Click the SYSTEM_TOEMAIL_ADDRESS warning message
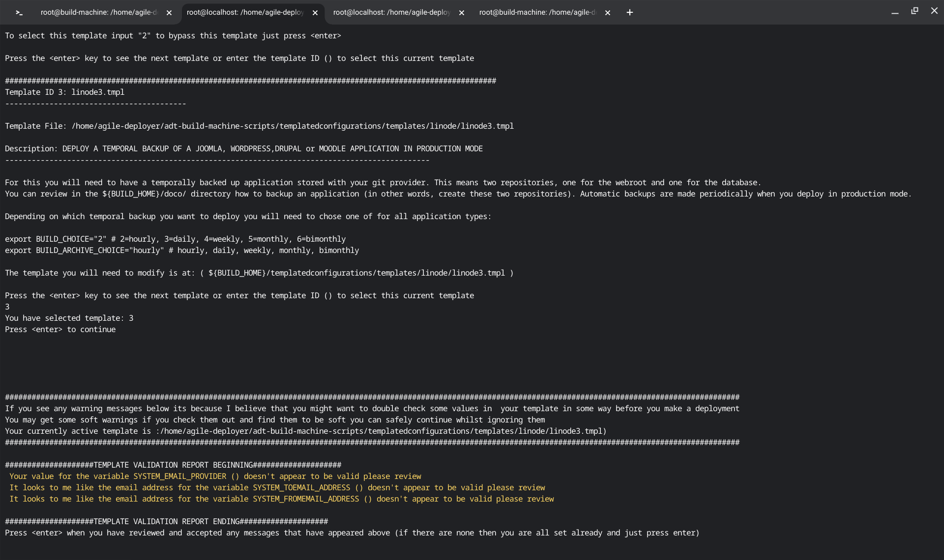 point(277,488)
